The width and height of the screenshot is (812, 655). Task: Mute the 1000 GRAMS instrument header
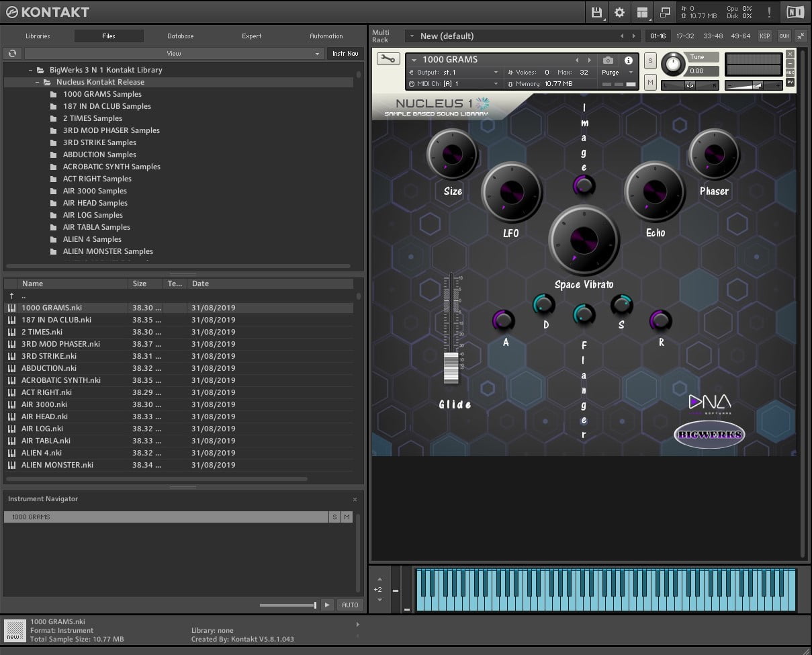(650, 83)
